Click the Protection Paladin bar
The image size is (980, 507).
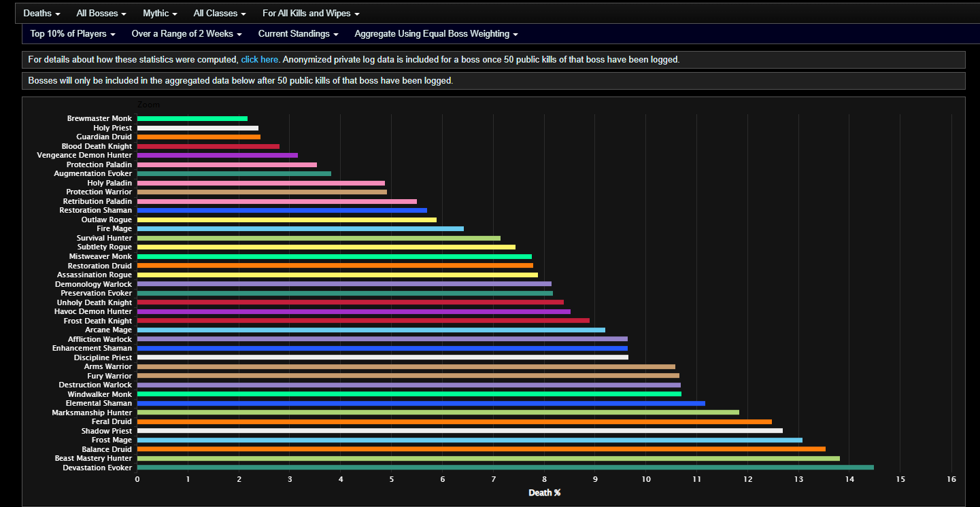point(227,164)
